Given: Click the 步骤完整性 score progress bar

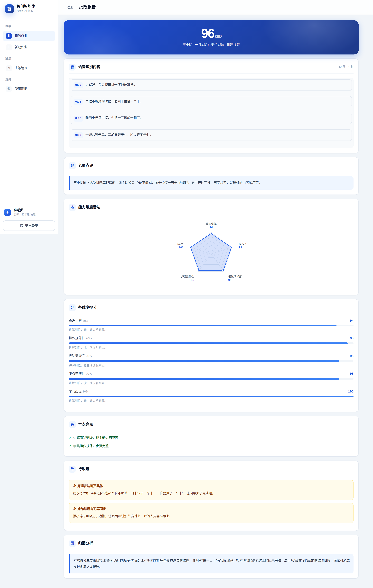Looking at the screenshot, I should pyautogui.click(x=211, y=379).
